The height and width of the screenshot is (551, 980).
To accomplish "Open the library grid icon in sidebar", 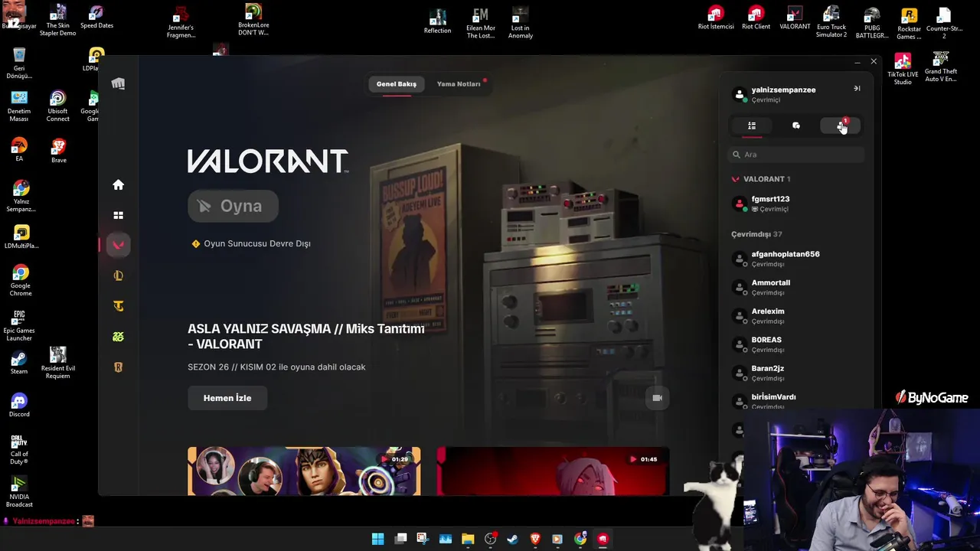I will pos(118,215).
